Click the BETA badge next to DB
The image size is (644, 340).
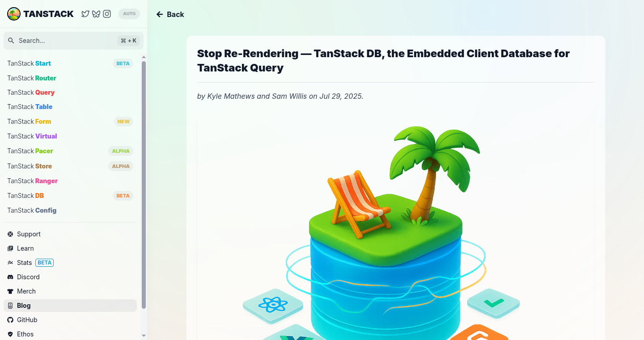(x=123, y=196)
